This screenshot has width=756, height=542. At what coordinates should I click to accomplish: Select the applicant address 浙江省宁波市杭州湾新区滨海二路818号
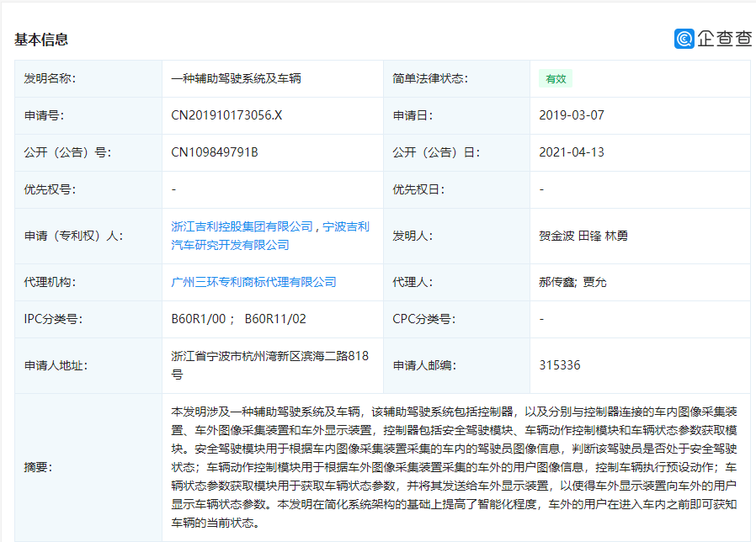(270, 365)
